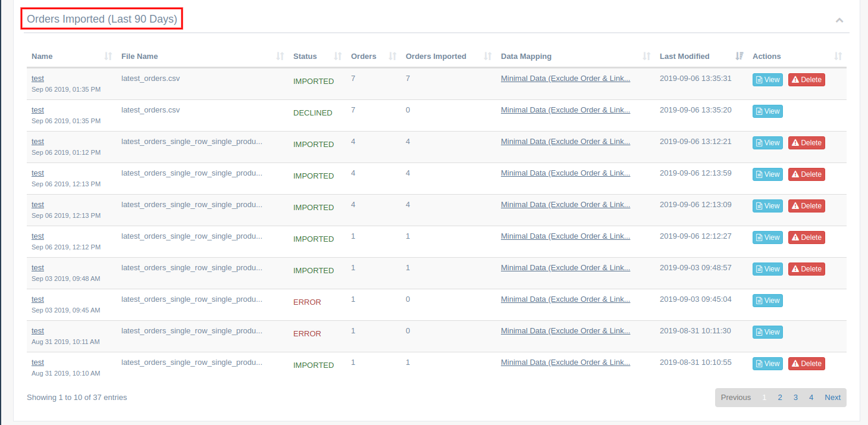
Task: Sort by File Name column icon
Action: tap(280, 57)
